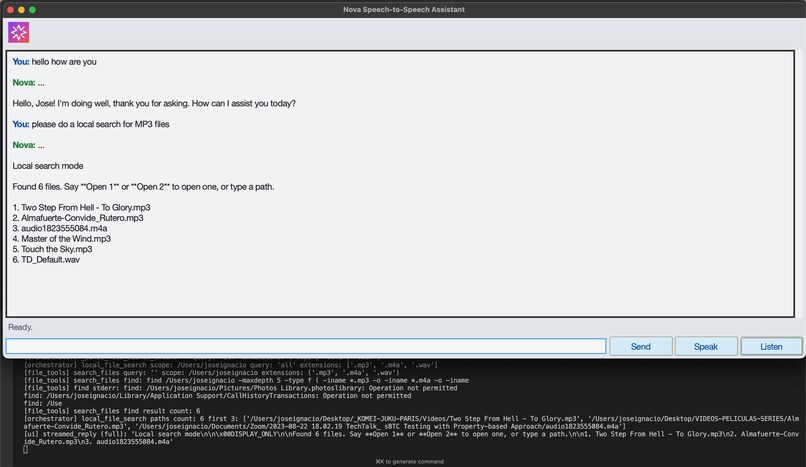Click the Listen button
Screen dimensions: 806x467
(x=771, y=347)
